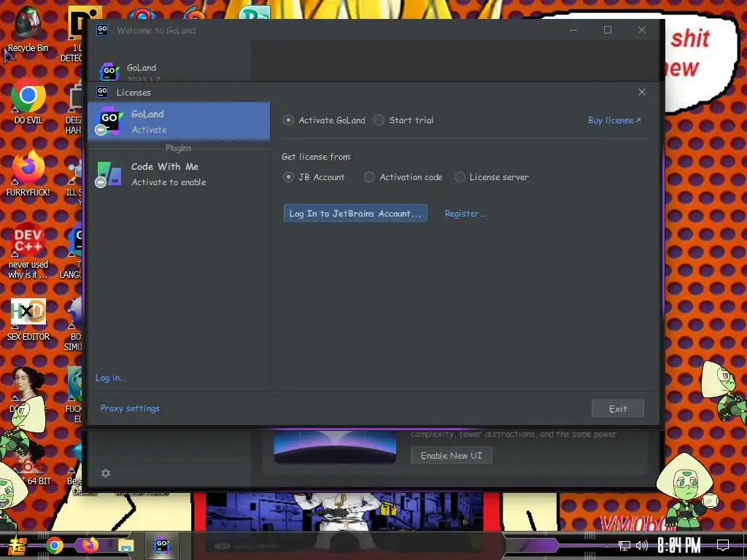The width and height of the screenshot is (747, 560).
Task: Select GoLand Activate item in license list
Action: [179, 122]
